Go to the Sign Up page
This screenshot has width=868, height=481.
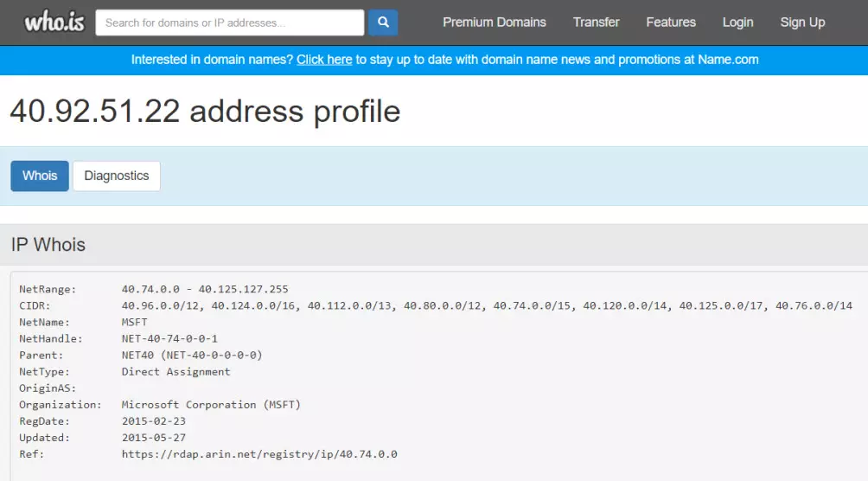pyautogui.click(x=802, y=22)
